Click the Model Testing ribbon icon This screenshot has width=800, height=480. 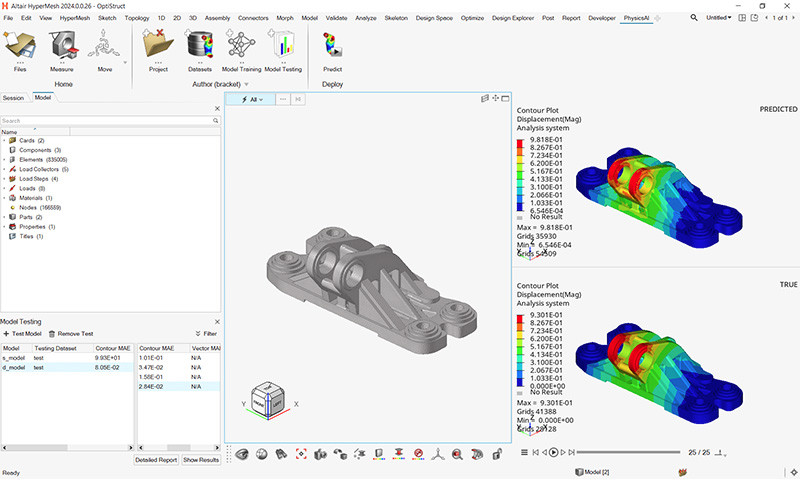point(282,46)
